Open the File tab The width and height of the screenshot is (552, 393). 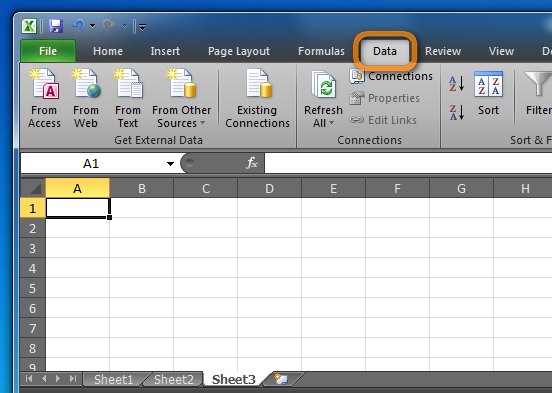48,51
